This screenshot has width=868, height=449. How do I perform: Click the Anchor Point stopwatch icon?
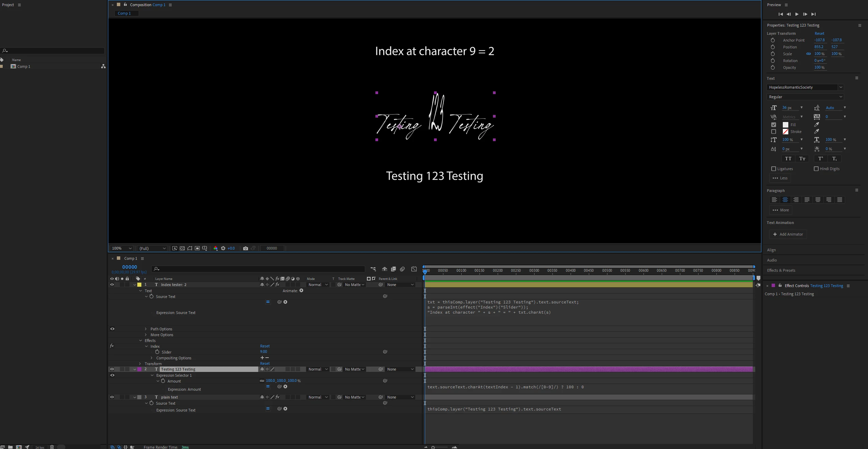click(x=773, y=40)
